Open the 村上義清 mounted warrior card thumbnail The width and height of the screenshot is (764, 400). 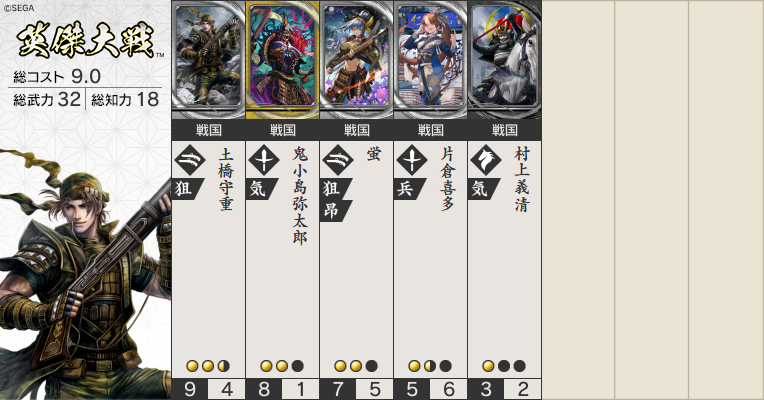click(504, 59)
